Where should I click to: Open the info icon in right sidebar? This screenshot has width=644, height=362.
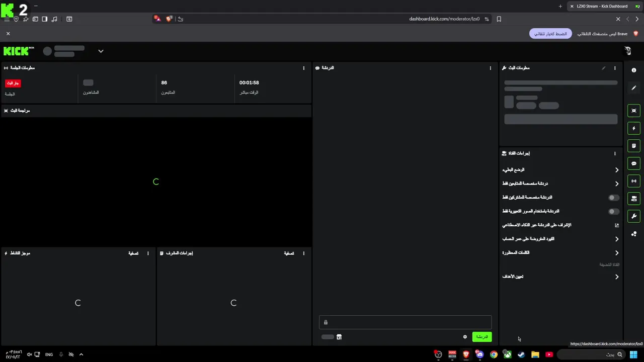pos(634,70)
